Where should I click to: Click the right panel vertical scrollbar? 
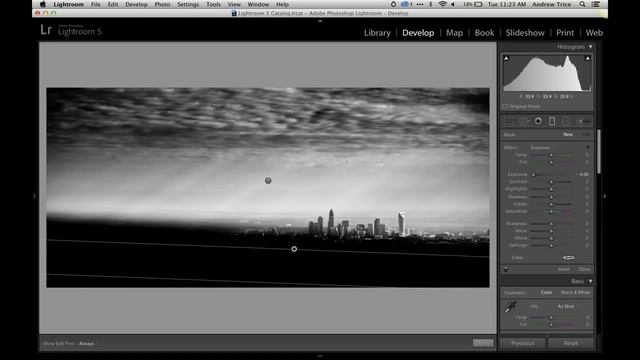click(x=599, y=151)
